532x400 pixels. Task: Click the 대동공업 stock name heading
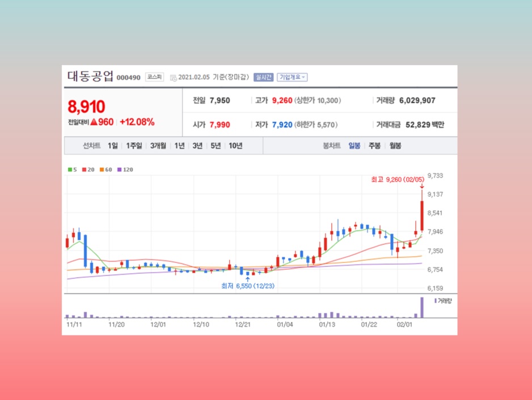[x=90, y=76]
